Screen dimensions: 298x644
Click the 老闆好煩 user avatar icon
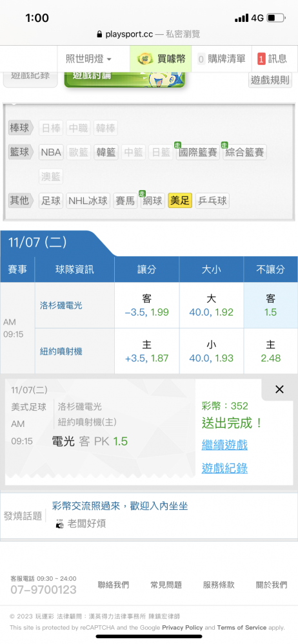click(x=60, y=524)
